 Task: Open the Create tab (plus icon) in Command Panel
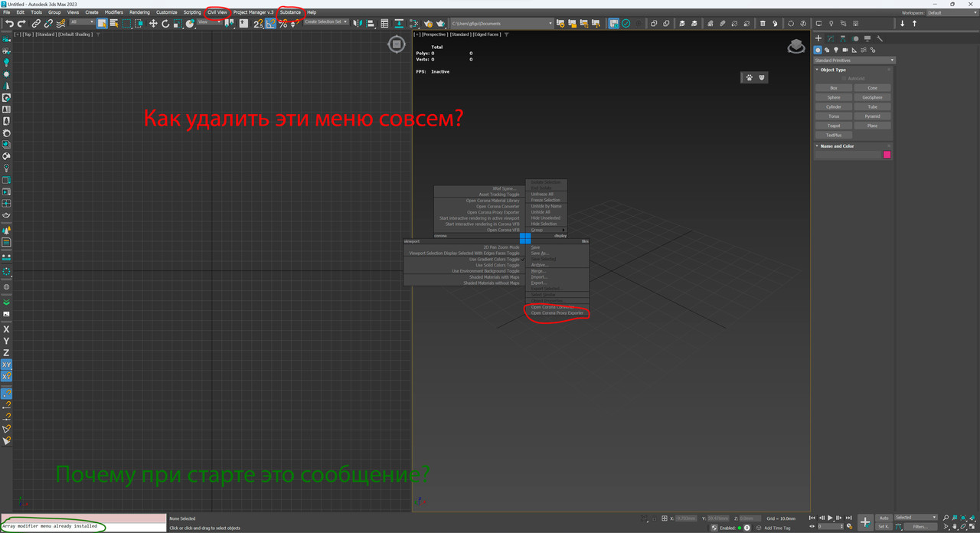click(818, 38)
